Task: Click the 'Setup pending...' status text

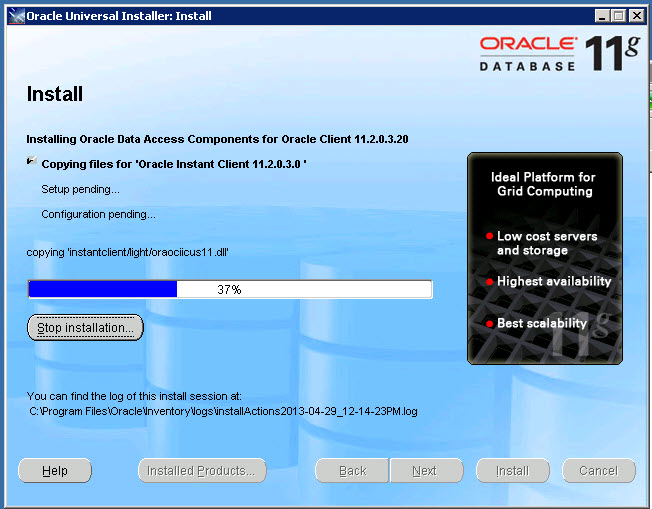Action: tap(80, 190)
